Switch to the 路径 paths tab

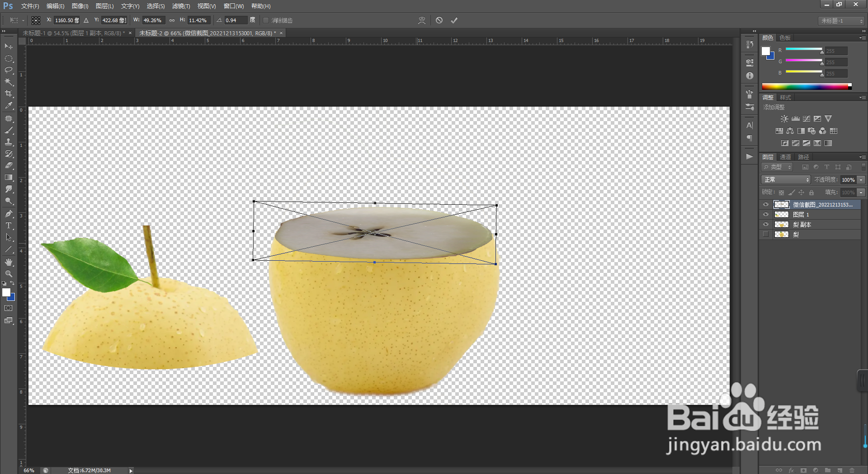804,157
